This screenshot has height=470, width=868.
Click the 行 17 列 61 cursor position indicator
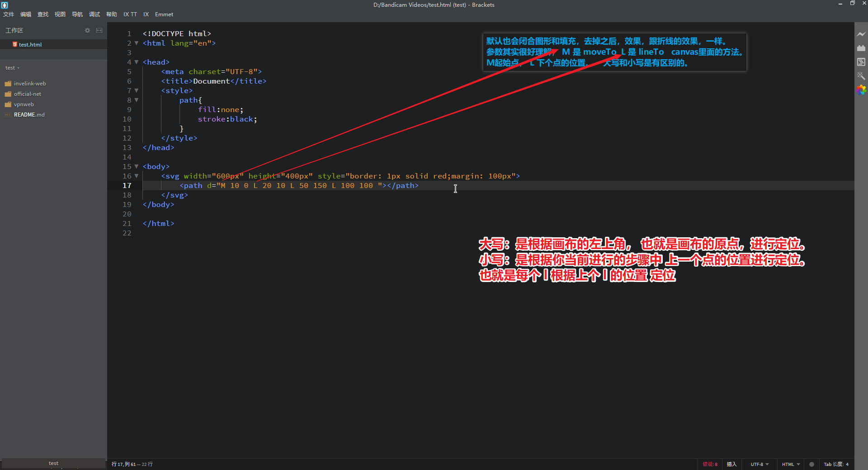(132, 464)
